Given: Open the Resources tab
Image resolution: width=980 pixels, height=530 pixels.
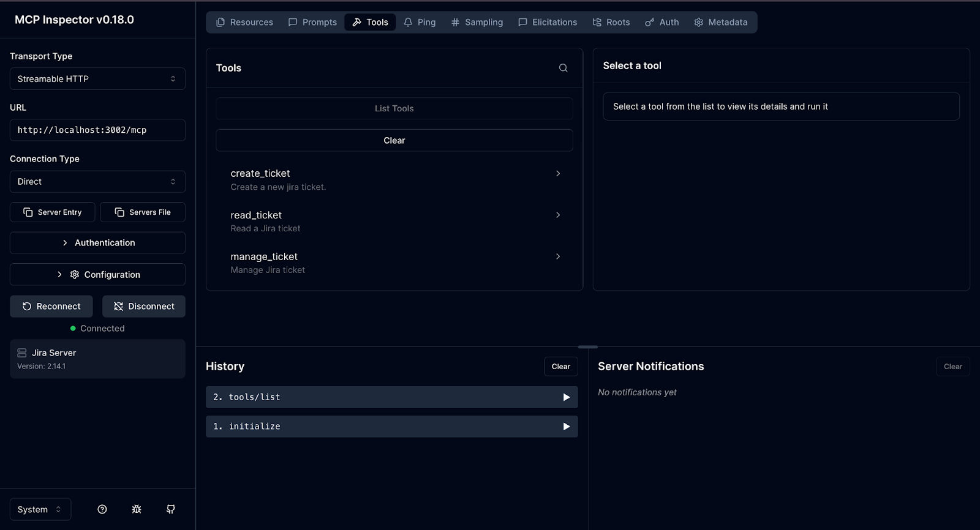Looking at the screenshot, I should click(x=244, y=22).
